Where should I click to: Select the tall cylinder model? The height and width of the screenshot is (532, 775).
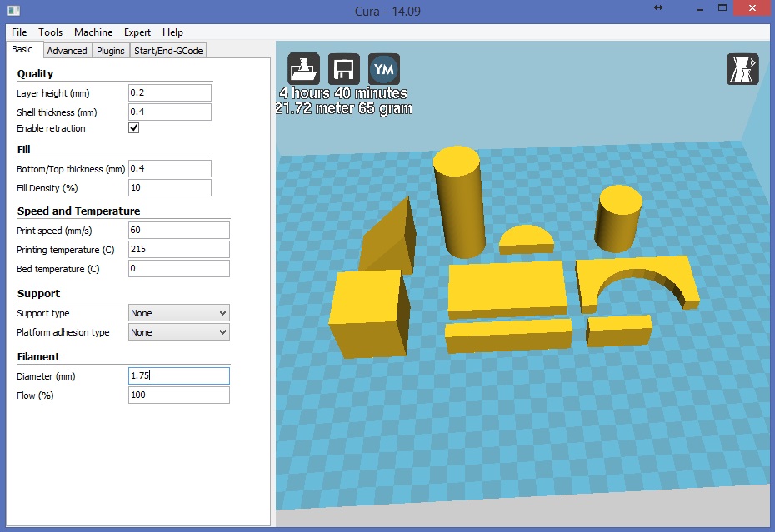coord(459,202)
